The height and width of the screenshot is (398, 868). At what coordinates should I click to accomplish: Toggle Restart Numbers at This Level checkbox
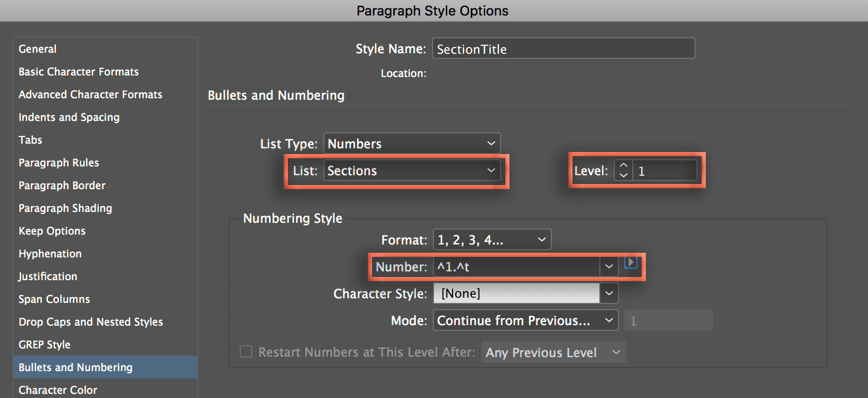tap(246, 352)
